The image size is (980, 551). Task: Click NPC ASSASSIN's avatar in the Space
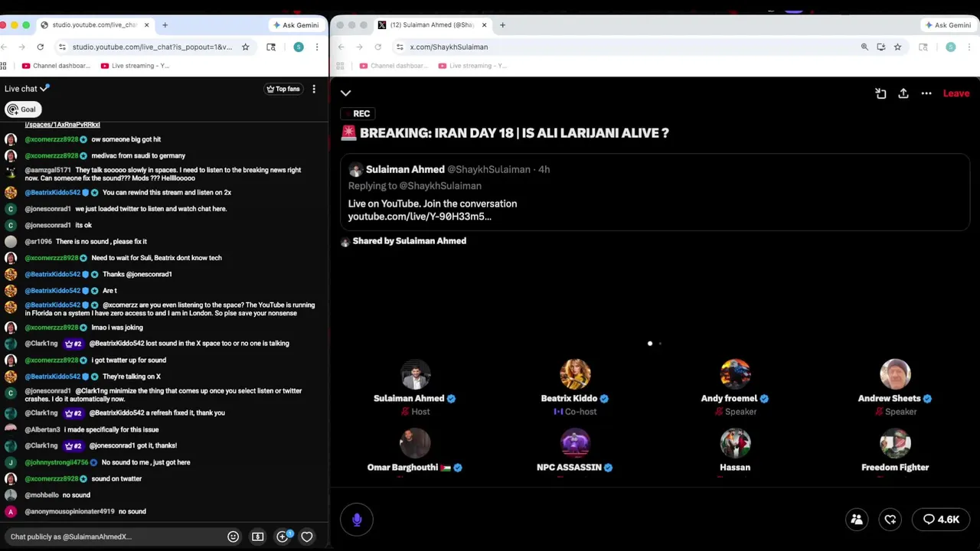click(575, 444)
